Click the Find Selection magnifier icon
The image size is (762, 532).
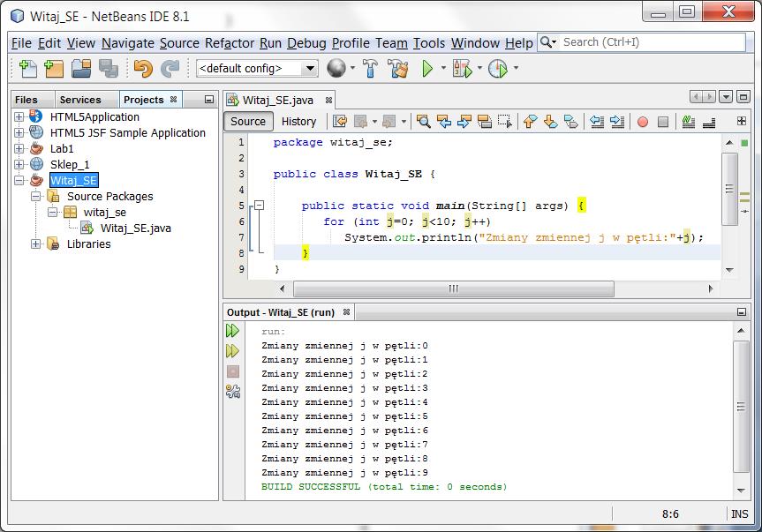click(423, 122)
